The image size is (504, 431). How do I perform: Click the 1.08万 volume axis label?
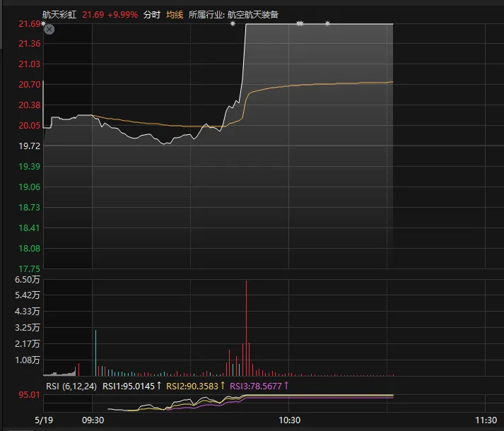(28, 360)
